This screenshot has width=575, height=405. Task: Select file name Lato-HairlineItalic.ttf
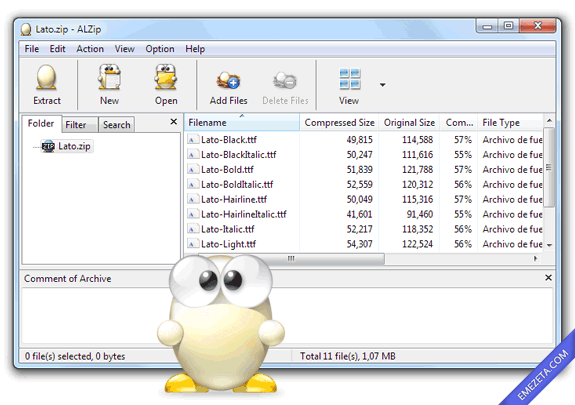pos(244,214)
